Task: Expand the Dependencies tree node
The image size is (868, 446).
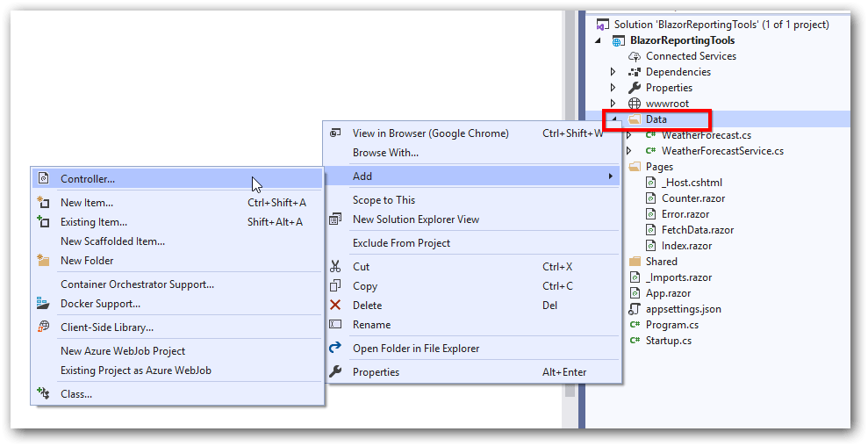Action: pyautogui.click(x=613, y=72)
